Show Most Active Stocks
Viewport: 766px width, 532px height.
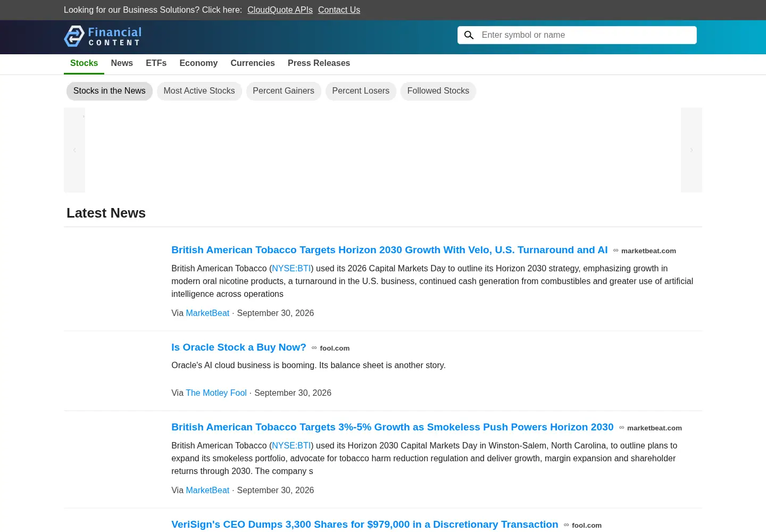[199, 91]
